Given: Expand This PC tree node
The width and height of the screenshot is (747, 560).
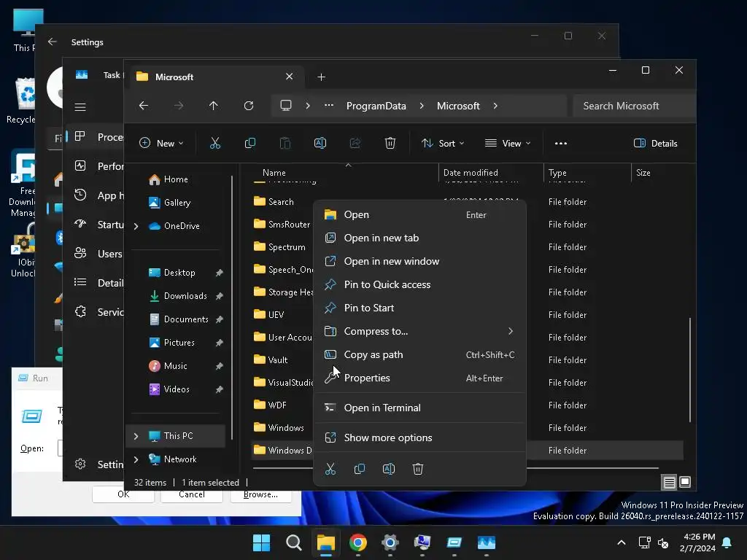Looking at the screenshot, I should point(136,436).
